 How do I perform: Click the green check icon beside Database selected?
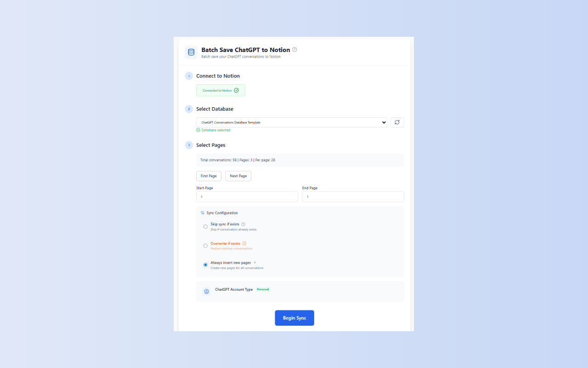point(198,130)
